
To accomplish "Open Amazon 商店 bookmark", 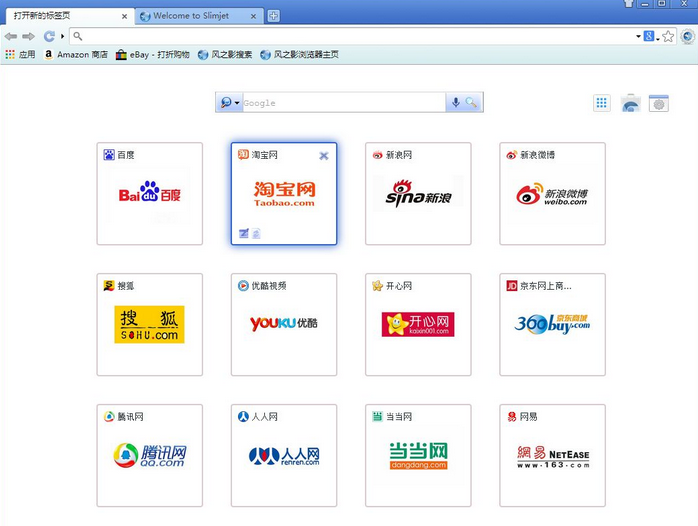I will pos(76,55).
